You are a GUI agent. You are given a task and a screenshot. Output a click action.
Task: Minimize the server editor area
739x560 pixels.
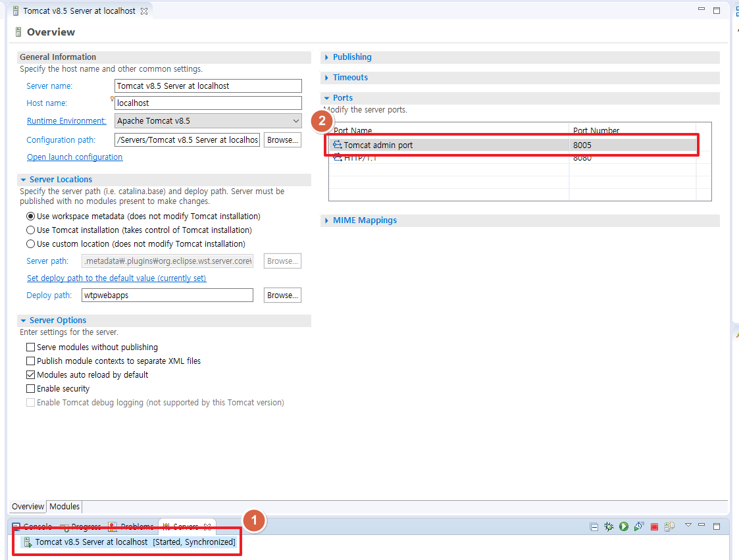pyautogui.click(x=701, y=9)
